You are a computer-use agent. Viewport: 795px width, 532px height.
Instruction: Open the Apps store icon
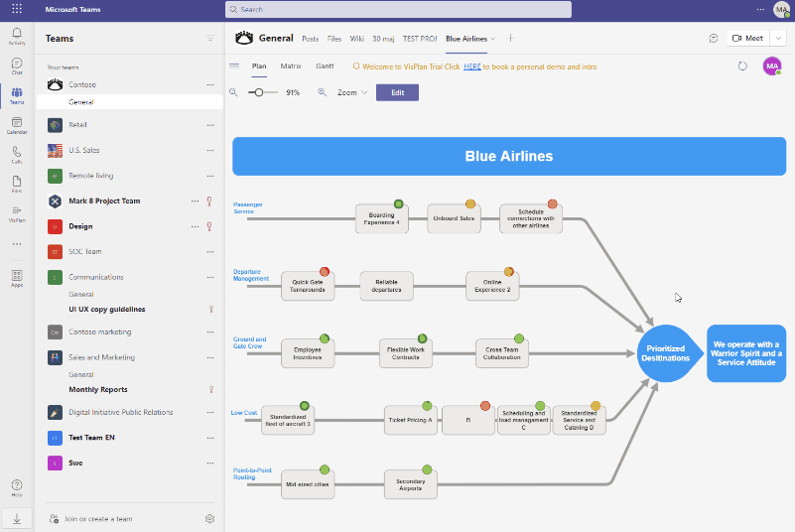click(x=17, y=278)
